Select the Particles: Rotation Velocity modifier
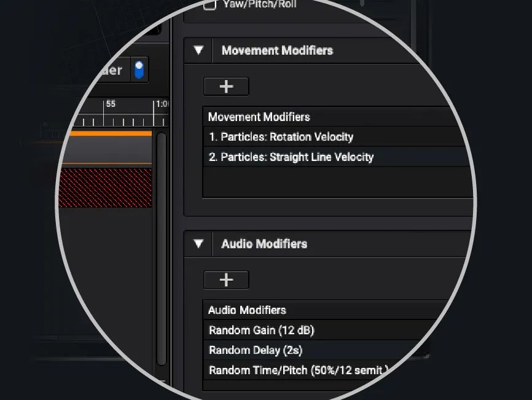532x400 pixels. 281,137
